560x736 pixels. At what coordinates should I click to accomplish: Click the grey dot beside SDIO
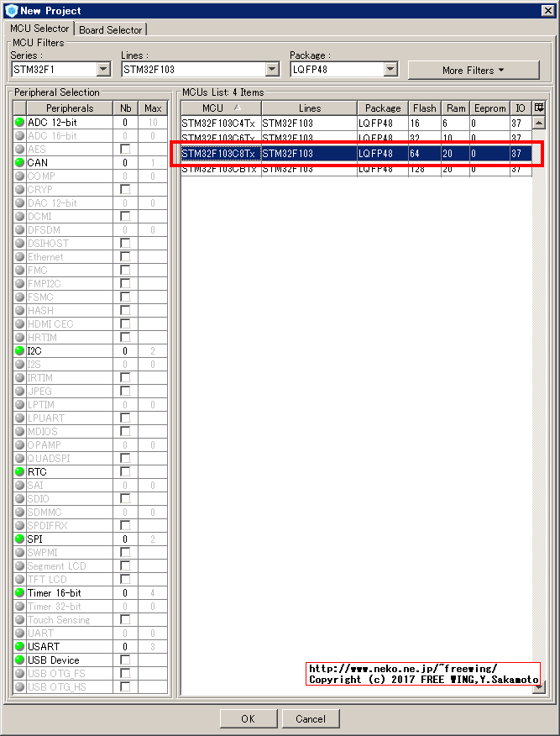point(19,498)
